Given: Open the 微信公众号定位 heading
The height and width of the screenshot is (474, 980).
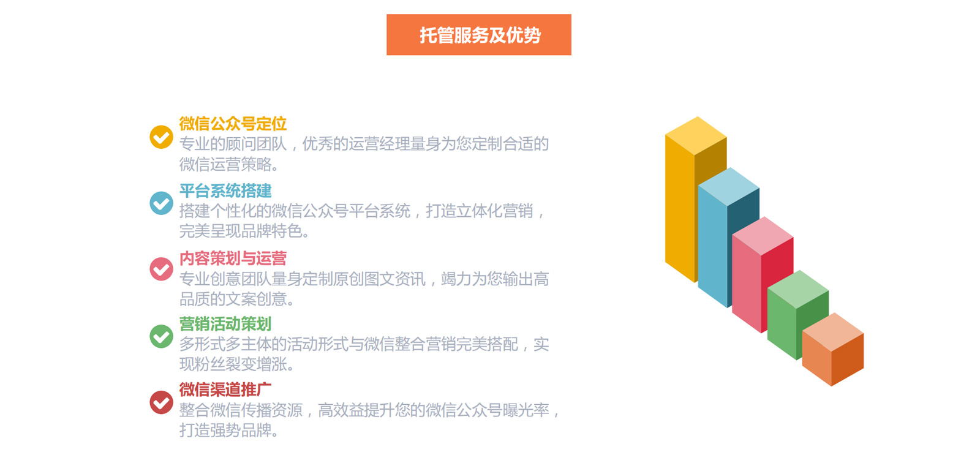Looking at the screenshot, I should coord(233,124).
